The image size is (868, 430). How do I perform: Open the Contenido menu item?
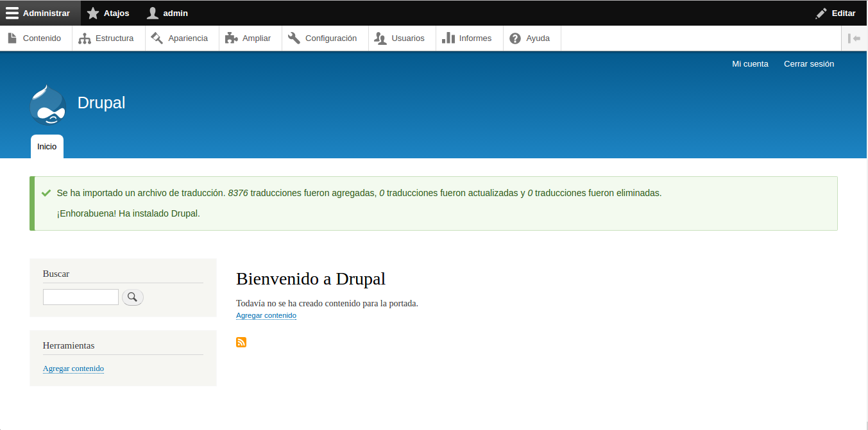pos(36,38)
